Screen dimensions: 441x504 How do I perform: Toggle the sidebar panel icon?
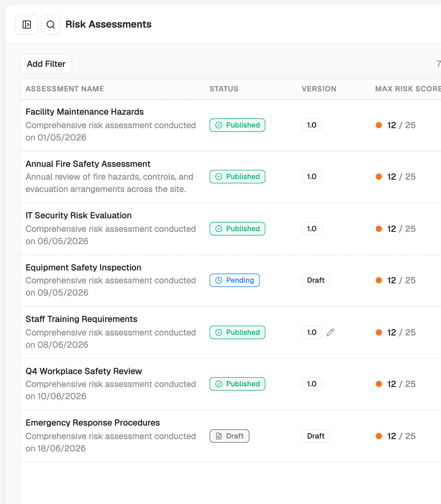tap(27, 24)
